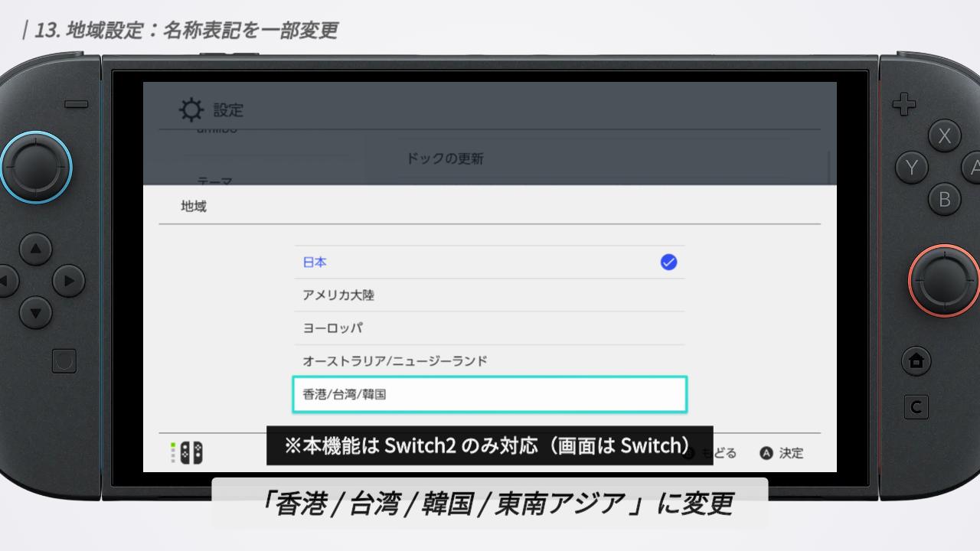
Task: Click the settings gear icon
Action: coord(191,109)
